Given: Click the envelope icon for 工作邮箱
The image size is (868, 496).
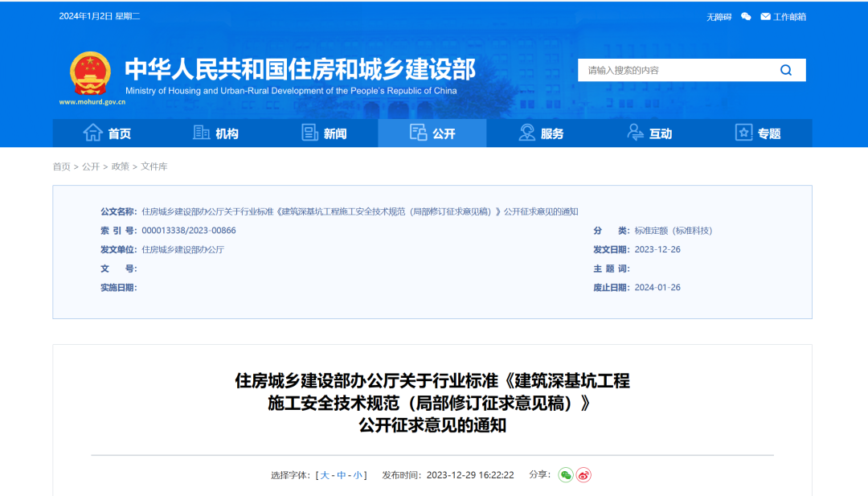Looking at the screenshot, I should point(765,17).
